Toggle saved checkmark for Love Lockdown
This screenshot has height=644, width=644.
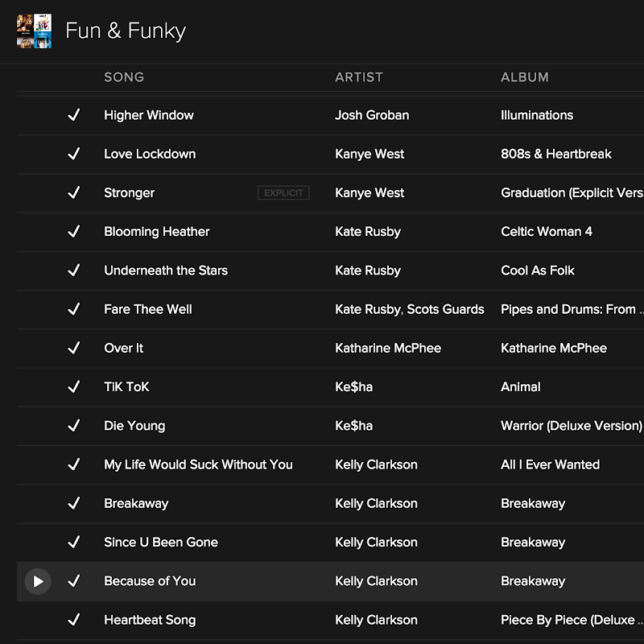pos(74,154)
